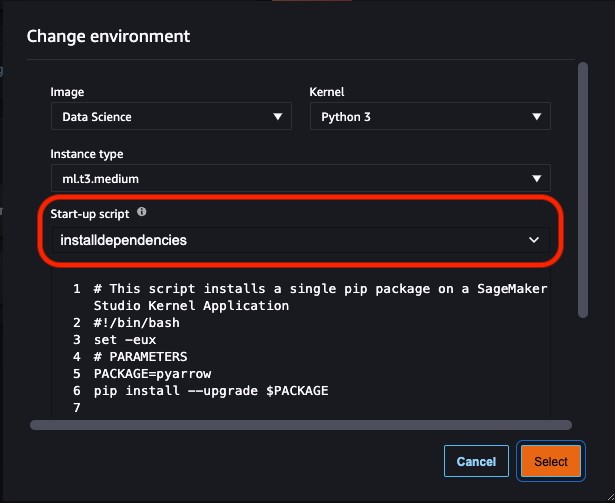Click the horizontal scrollbar under the script
This screenshot has height=503, width=615.
pyautogui.click(x=301, y=425)
